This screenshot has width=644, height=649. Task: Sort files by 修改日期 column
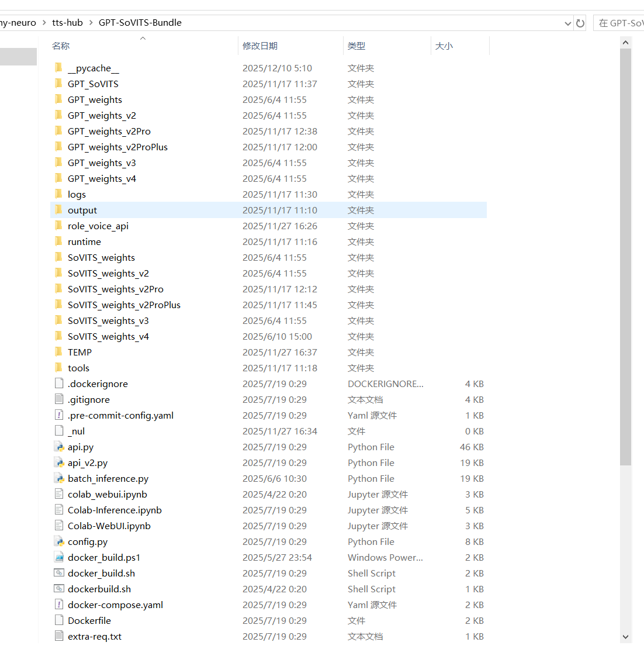(260, 46)
